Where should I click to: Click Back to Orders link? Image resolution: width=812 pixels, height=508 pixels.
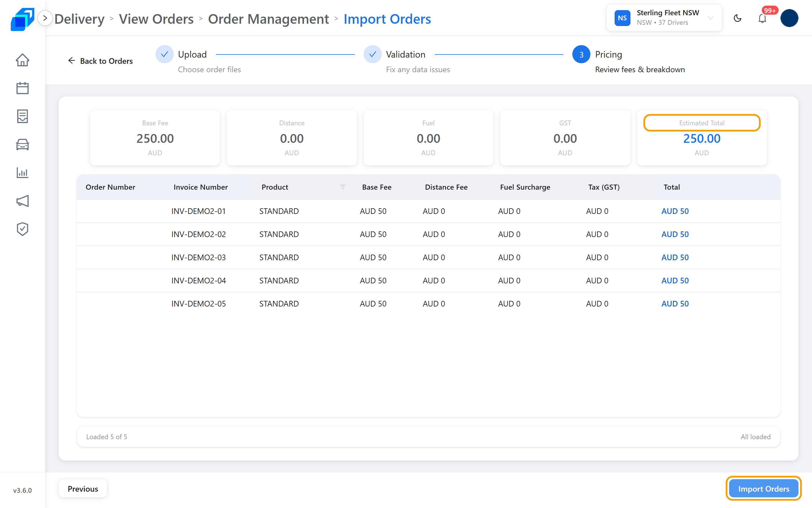click(100, 61)
